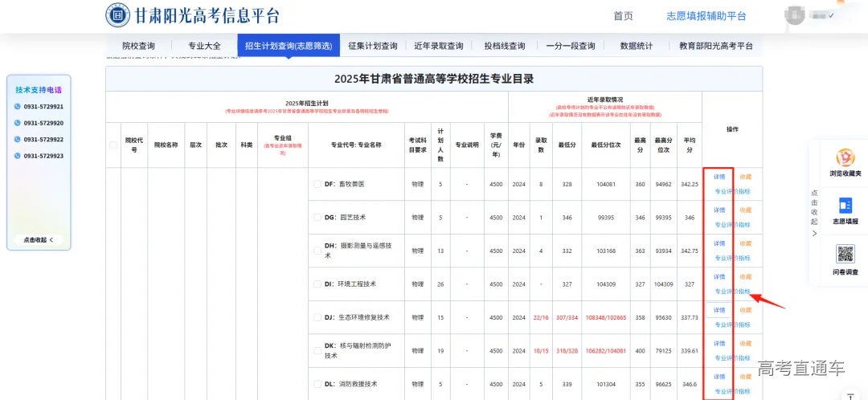Open 专业评价指标 for 消防救援技术 row

732,391
